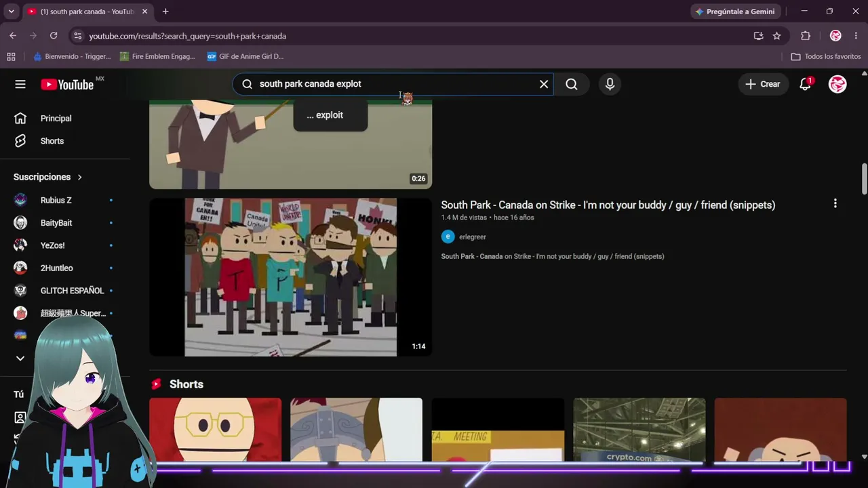Open Chrome tab search dropdown
This screenshot has width=868, height=488.
pos(11,12)
